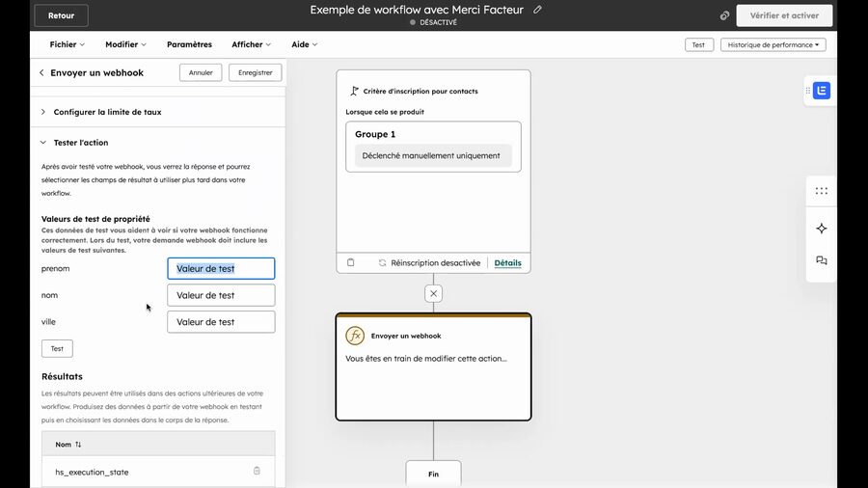Click the re-enrollment refresh icon
This screenshot has width=868, height=488.
tap(382, 263)
